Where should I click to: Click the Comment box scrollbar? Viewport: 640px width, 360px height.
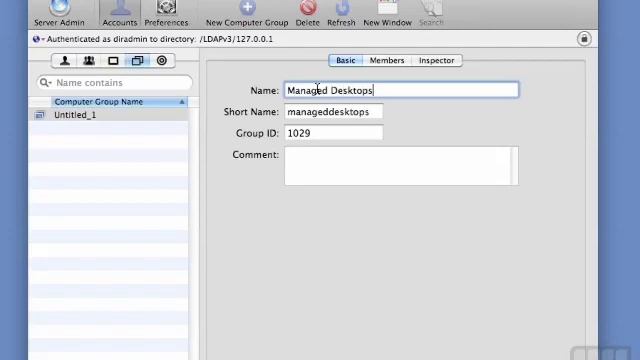[515, 166]
